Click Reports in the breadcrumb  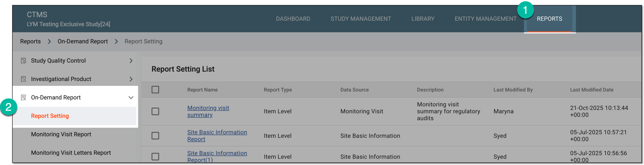(30, 41)
